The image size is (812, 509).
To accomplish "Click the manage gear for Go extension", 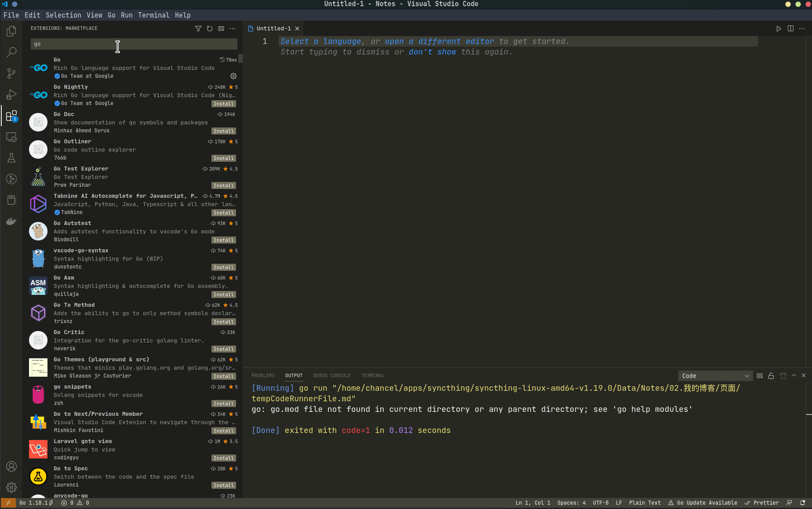I will (233, 76).
